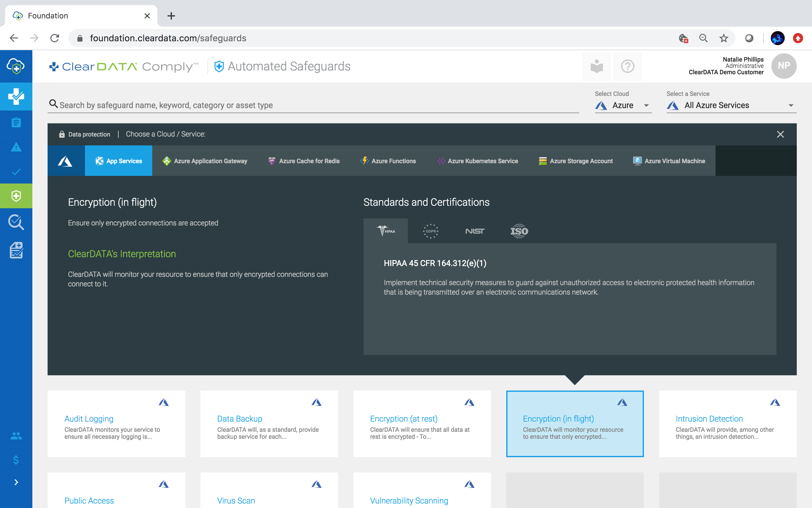Click the checkmark sidebar icon
The width and height of the screenshot is (812, 508).
(16, 172)
